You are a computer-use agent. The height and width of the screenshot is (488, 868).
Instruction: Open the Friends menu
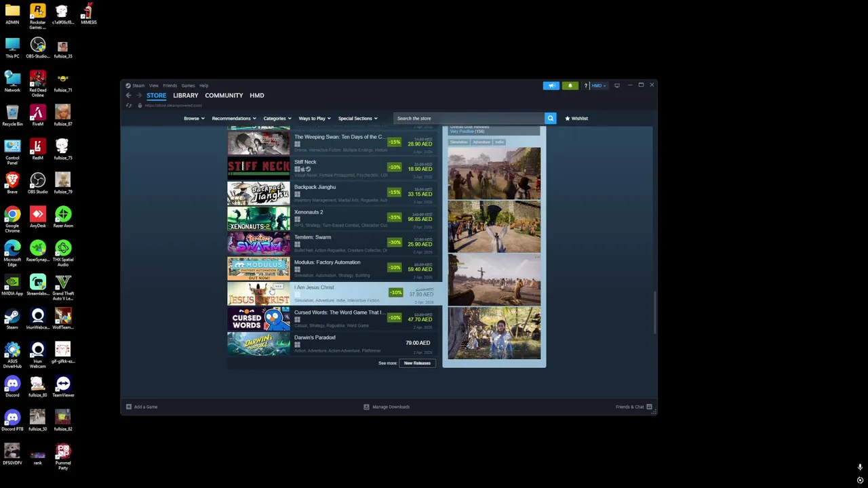[x=170, y=85]
